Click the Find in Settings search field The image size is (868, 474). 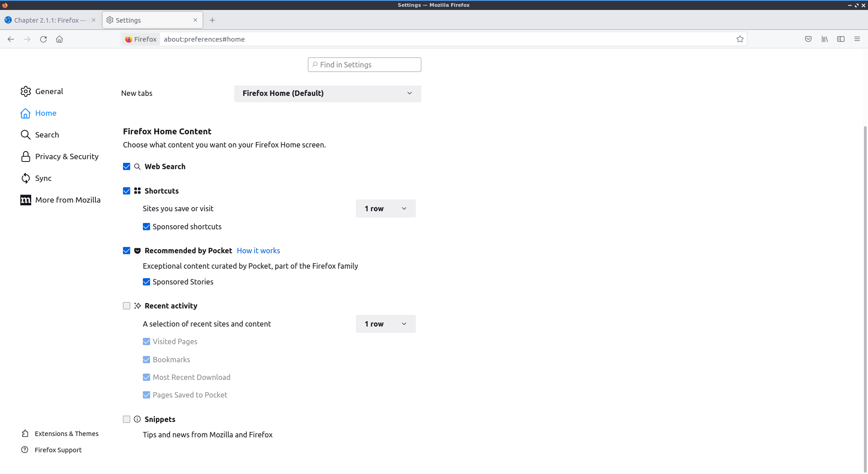[364, 65]
